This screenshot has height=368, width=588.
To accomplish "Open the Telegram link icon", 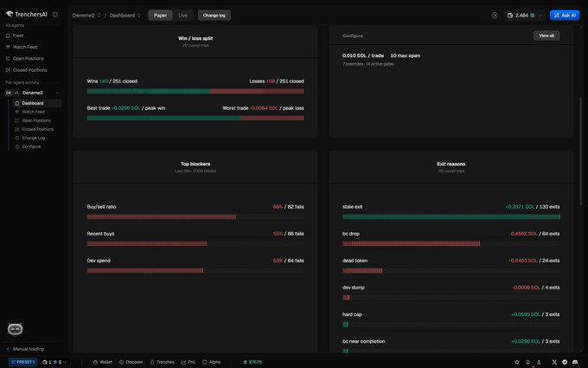I will click(565, 362).
